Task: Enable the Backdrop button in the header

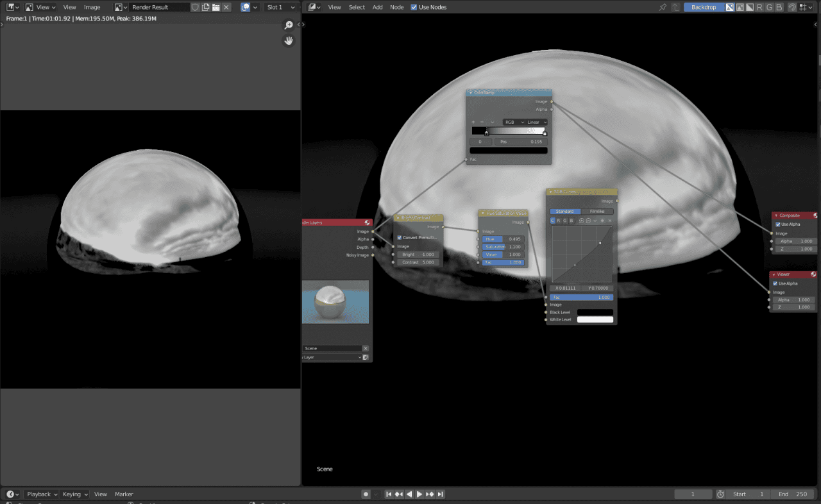Action: 704,7
